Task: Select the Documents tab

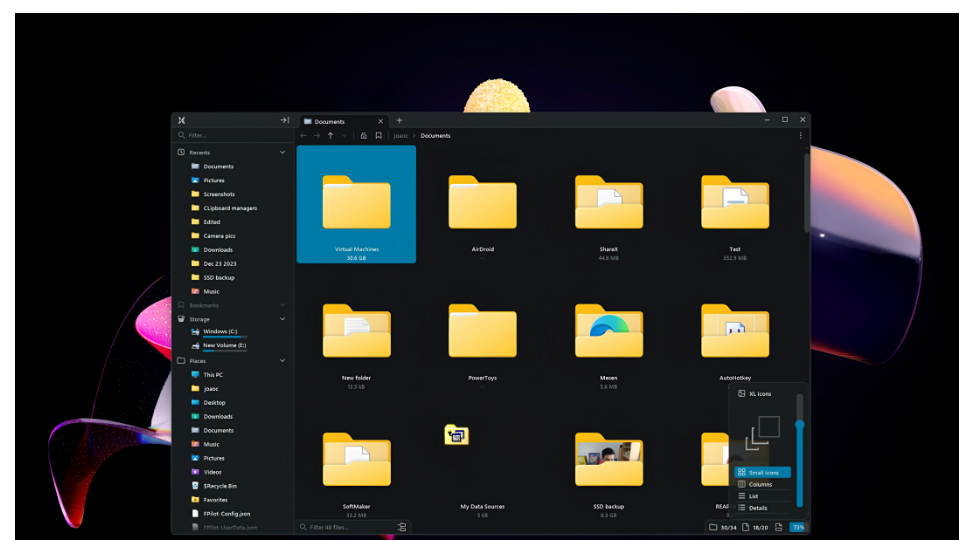Action: click(344, 121)
